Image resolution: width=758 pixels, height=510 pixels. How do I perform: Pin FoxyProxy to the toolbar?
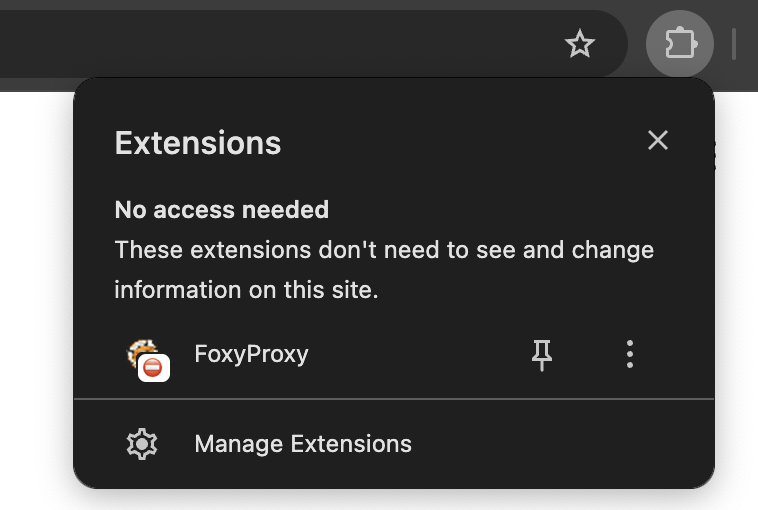click(x=542, y=354)
